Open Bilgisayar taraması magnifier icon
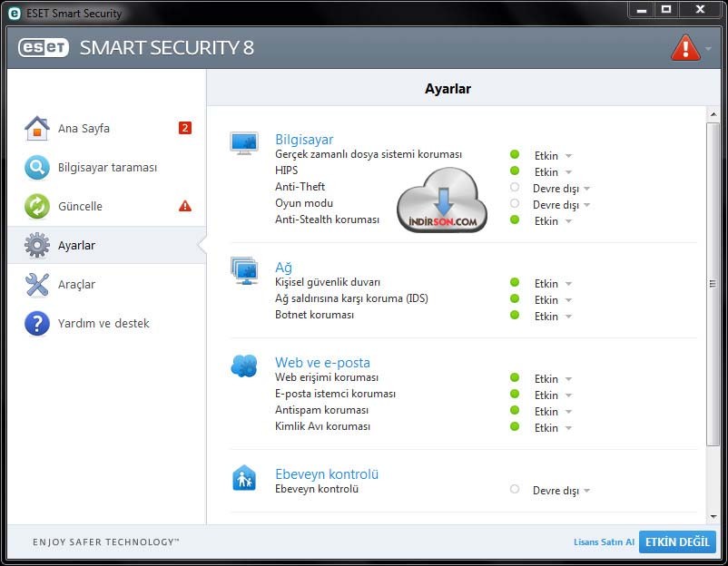Screen dimensions: 728x566 coord(37,167)
